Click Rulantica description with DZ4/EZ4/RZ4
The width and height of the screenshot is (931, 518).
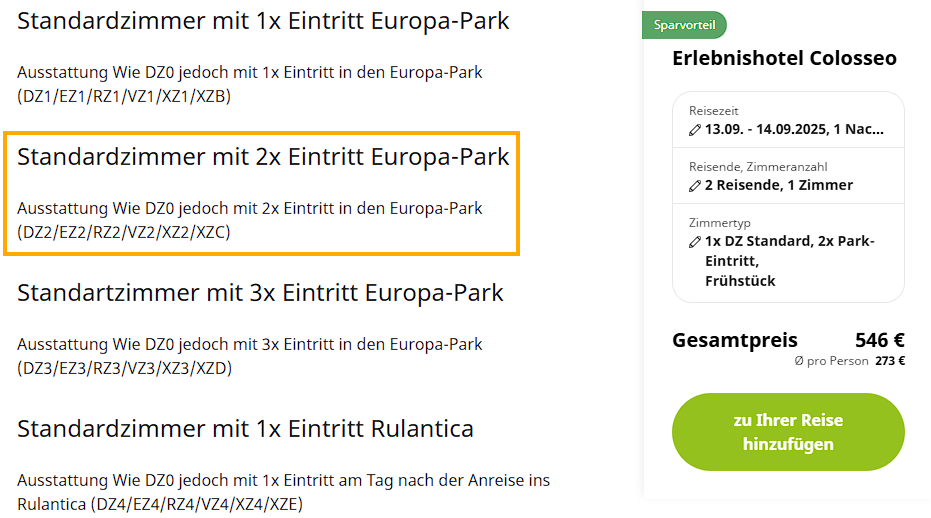click(283, 492)
